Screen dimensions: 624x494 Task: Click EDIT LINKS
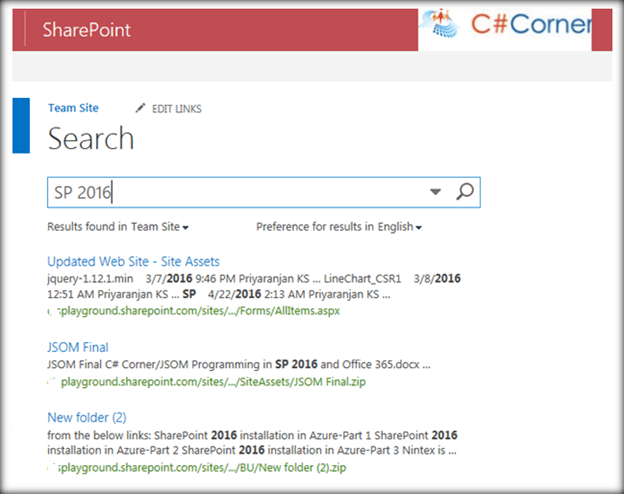tap(177, 109)
